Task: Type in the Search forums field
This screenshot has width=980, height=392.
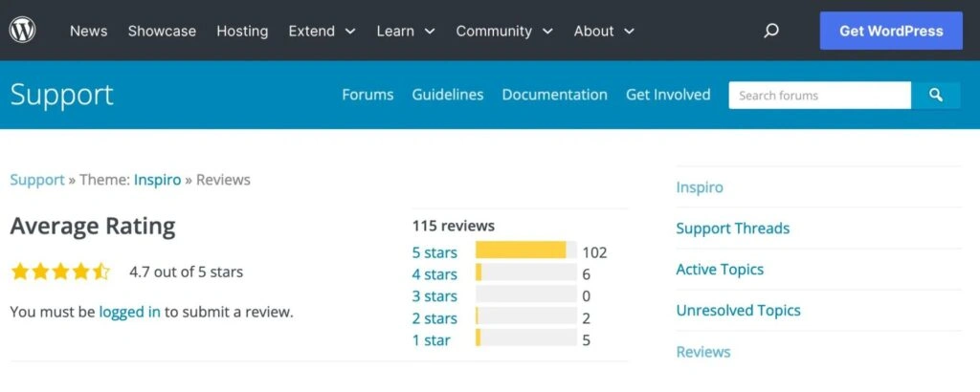Action: click(819, 95)
